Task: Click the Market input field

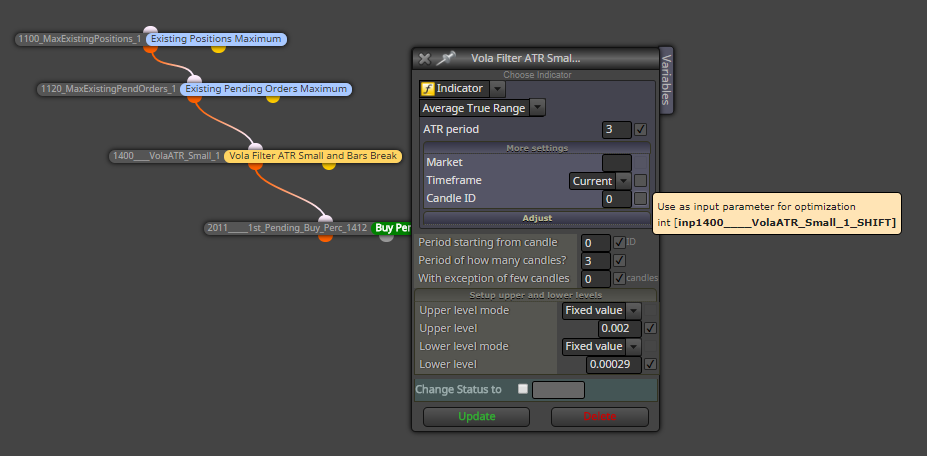Action: click(x=617, y=163)
